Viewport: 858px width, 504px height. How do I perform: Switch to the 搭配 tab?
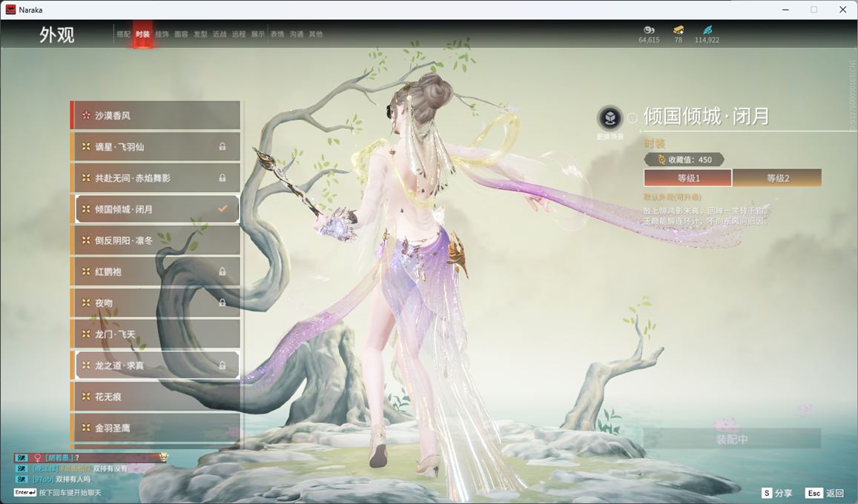point(124,34)
